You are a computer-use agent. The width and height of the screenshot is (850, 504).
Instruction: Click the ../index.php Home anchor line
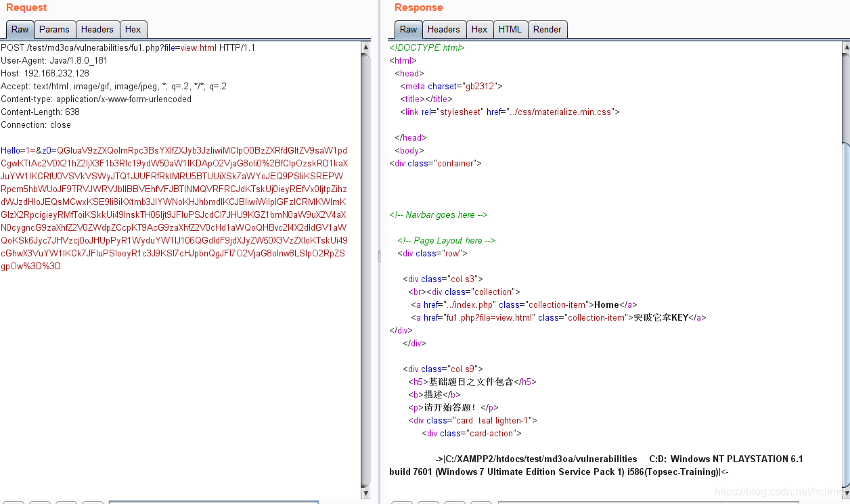[x=524, y=305]
